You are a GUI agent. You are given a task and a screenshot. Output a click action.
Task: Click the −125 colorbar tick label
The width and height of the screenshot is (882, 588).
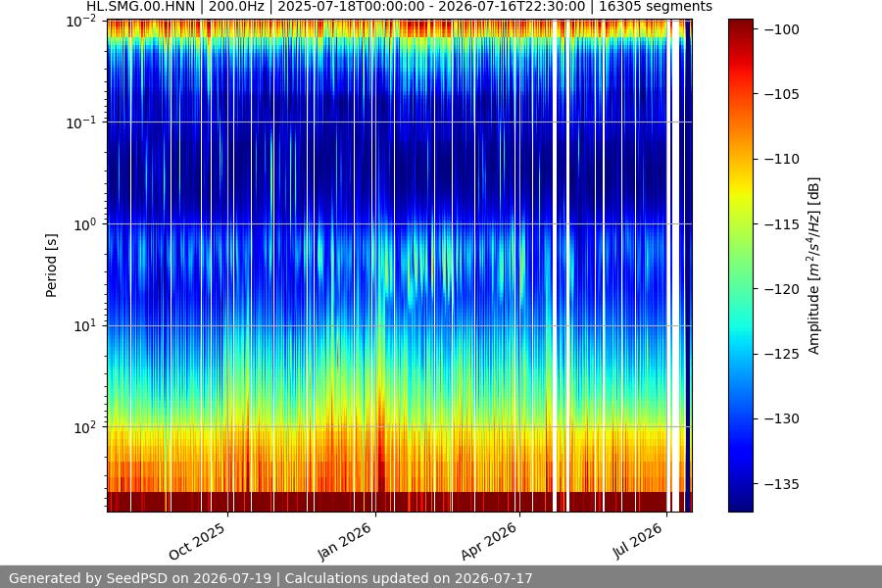(781, 354)
